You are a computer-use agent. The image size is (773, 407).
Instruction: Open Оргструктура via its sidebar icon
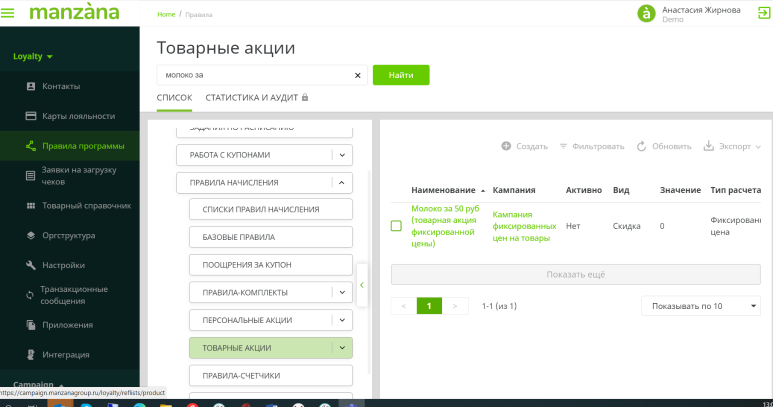click(31, 235)
